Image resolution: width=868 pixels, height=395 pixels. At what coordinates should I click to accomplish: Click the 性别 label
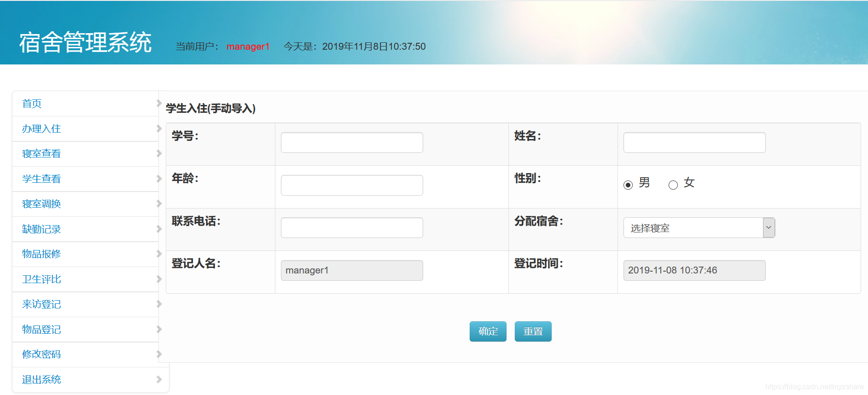[528, 179]
